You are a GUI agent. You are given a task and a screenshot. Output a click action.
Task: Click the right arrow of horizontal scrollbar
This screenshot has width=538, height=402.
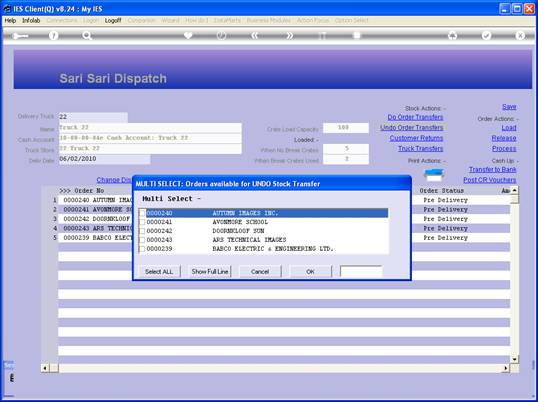[506, 368]
